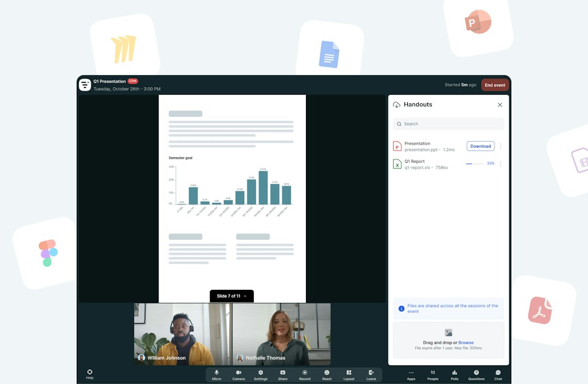Image resolution: width=588 pixels, height=384 pixels.
Task: Click the file drag and drop area
Action: (449, 340)
